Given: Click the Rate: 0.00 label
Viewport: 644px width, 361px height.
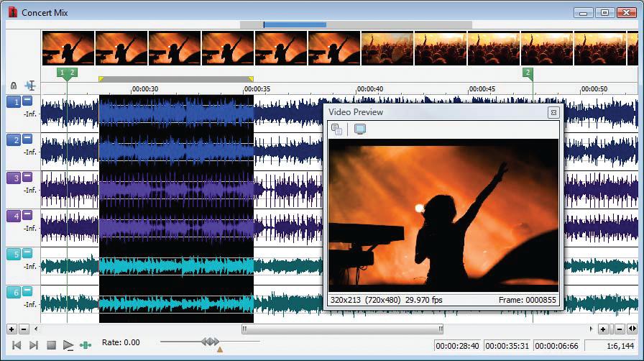Looking at the screenshot, I should (121, 342).
